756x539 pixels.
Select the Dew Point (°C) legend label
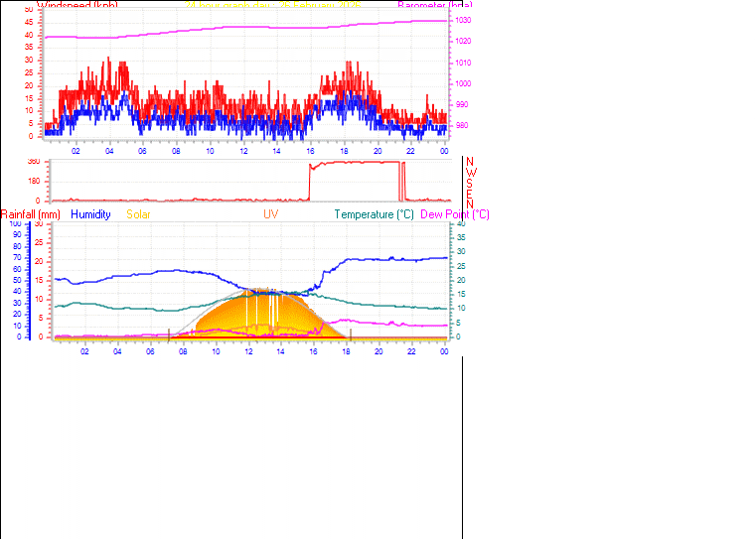455,214
